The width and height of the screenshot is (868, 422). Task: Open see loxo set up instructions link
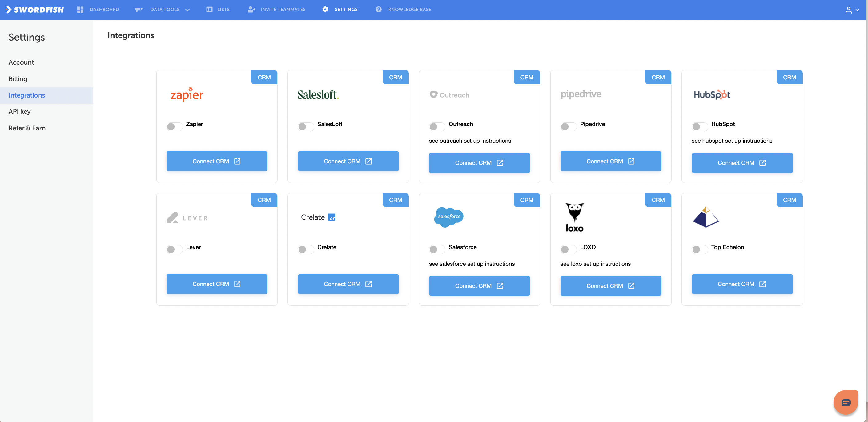coord(595,264)
